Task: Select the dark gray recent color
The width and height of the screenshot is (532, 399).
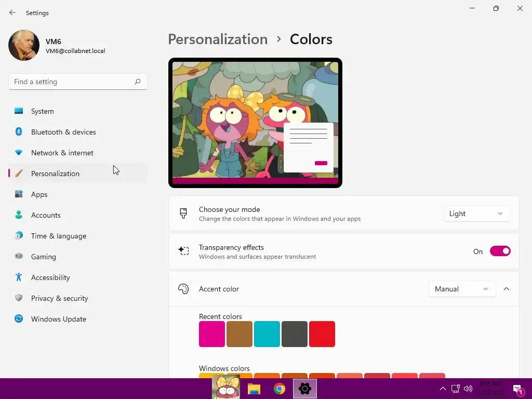Action: pyautogui.click(x=294, y=334)
